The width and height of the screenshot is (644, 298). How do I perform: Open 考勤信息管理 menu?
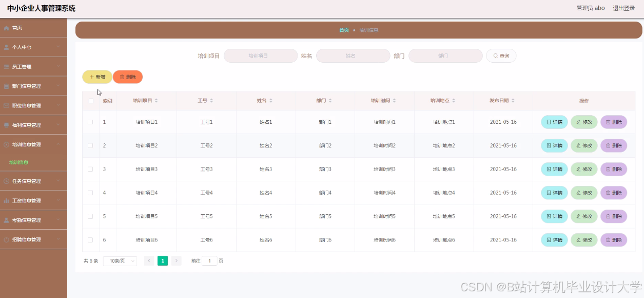(33, 220)
